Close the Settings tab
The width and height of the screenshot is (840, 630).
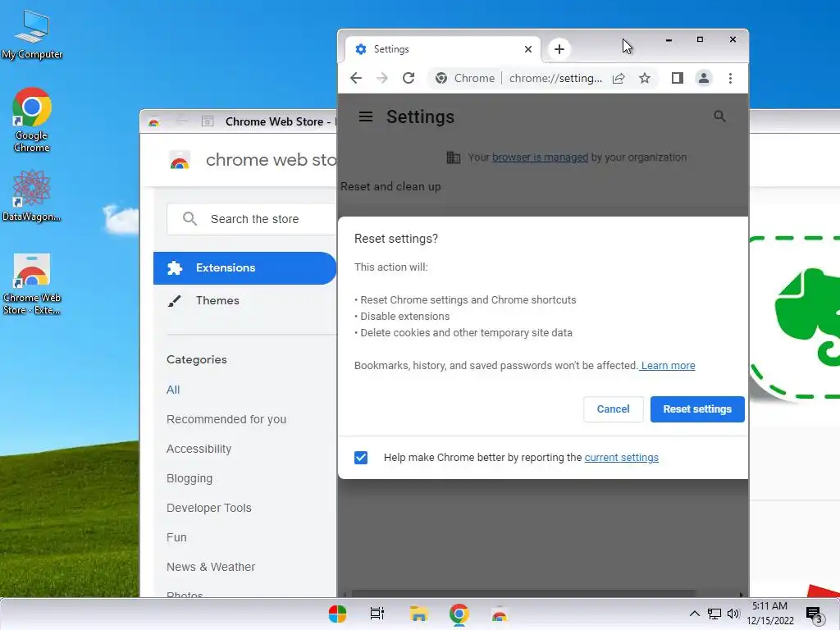(x=528, y=49)
